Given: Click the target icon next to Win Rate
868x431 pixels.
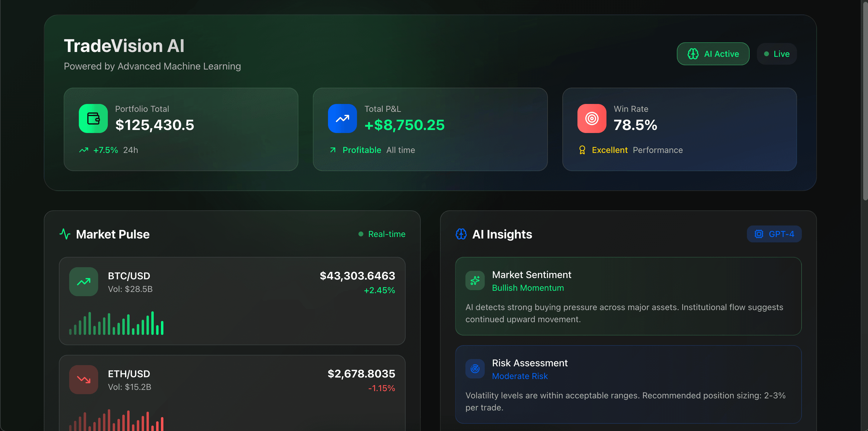Looking at the screenshot, I should click(591, 118).
